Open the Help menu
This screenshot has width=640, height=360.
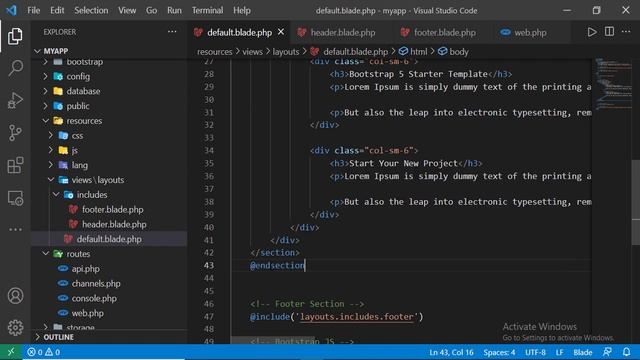pos(242,11)
